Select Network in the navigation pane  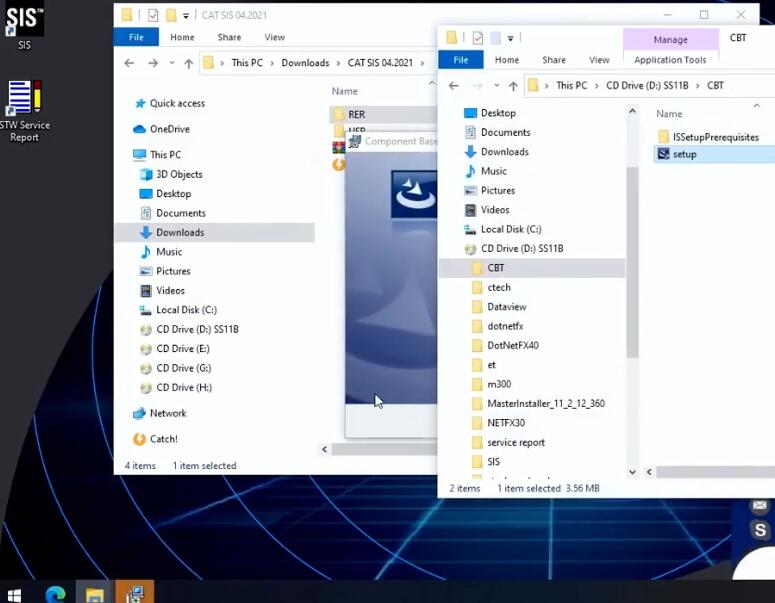[168, 413]
